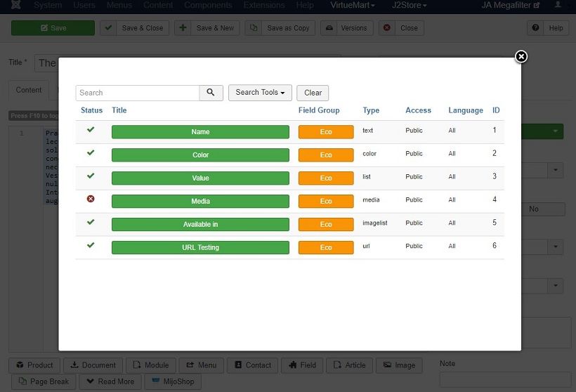Toggle status checkmark for Value field
This screenshot has height=392, width=576.
tap(91, 176)
